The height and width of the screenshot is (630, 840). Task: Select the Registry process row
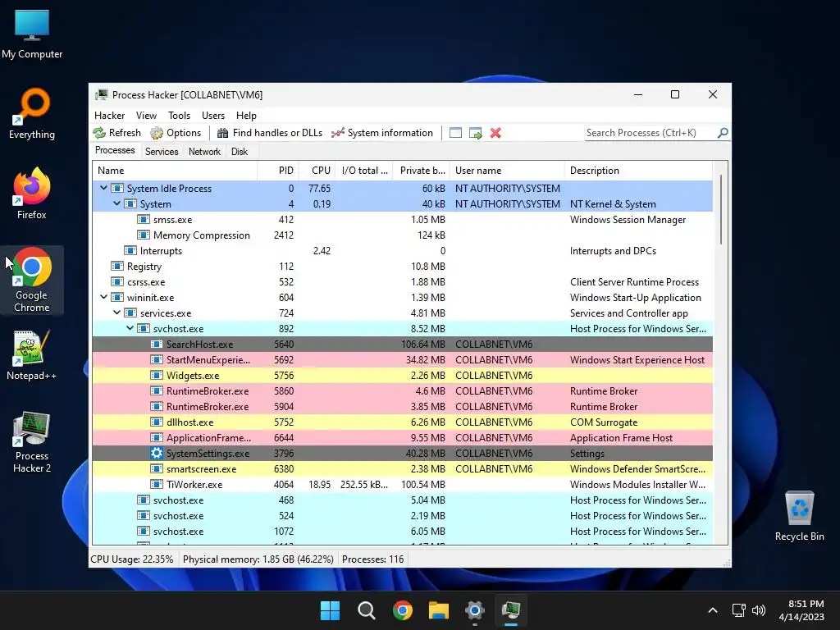click(x=402, y=267)
